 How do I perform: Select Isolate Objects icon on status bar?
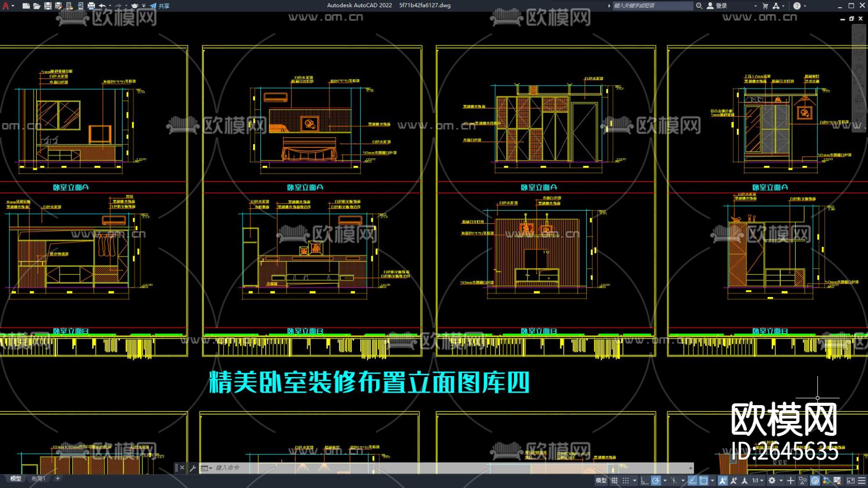pyautogui.click(x=802, y=481)
